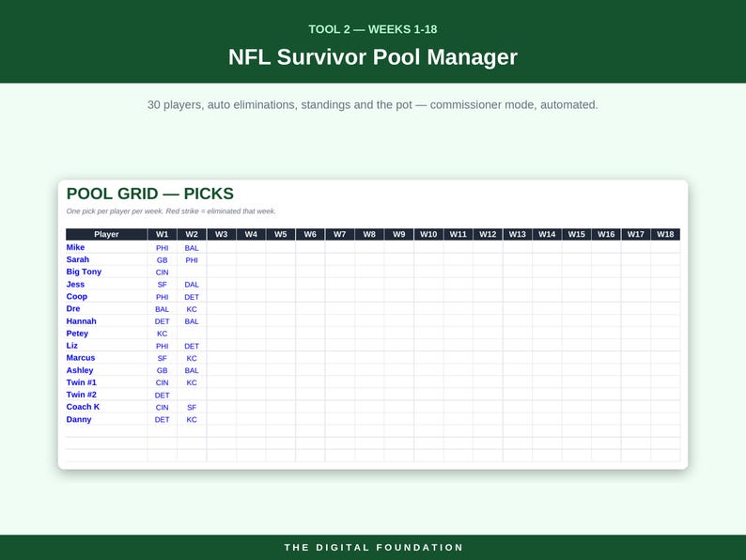Select Danny's W2 pick KC
This screenshot has width=746, height=560.
pos(192,420)
